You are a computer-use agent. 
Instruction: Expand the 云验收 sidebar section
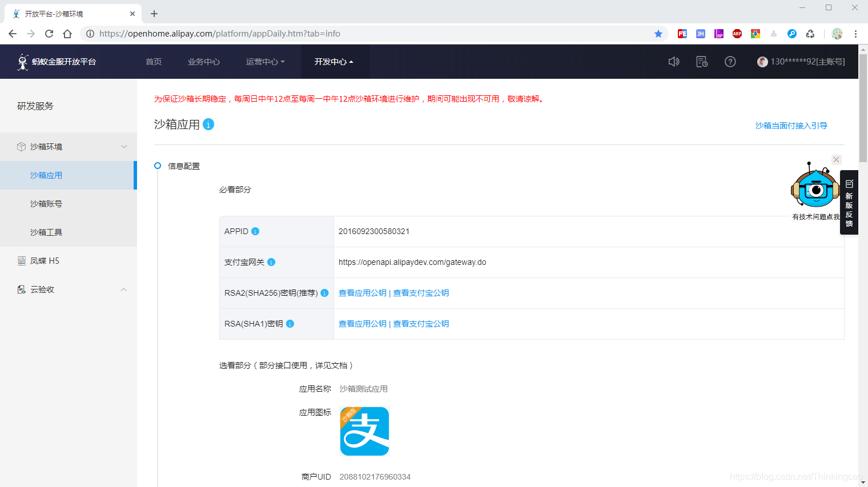coord(123,289)
